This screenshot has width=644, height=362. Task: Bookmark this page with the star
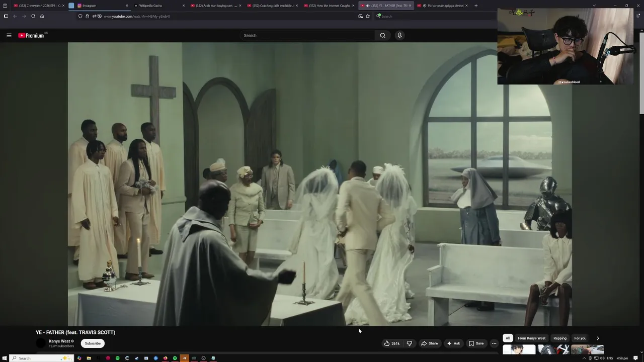(x=368, y=16)
